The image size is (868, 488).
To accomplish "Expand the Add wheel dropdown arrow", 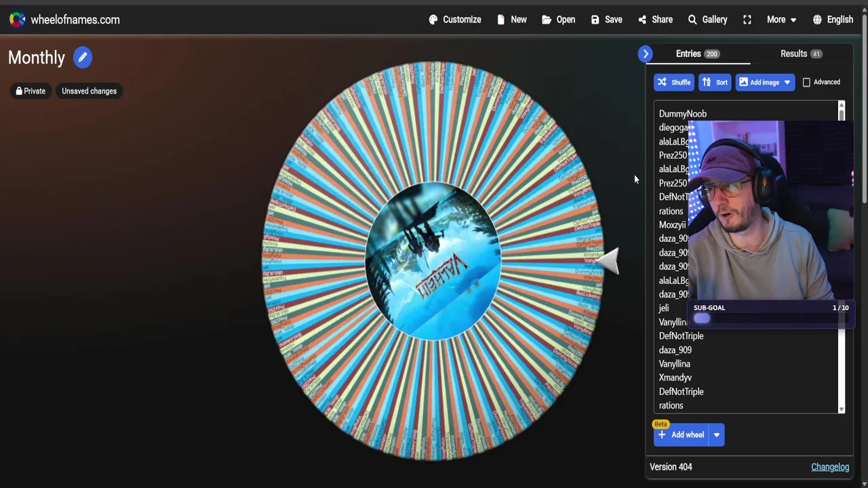I will [x=717, y=435].
